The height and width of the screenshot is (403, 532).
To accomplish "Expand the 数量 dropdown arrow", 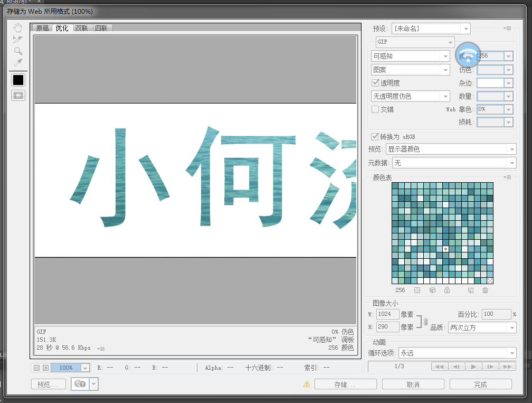I will pyautogui.click(x=508, y=97).
